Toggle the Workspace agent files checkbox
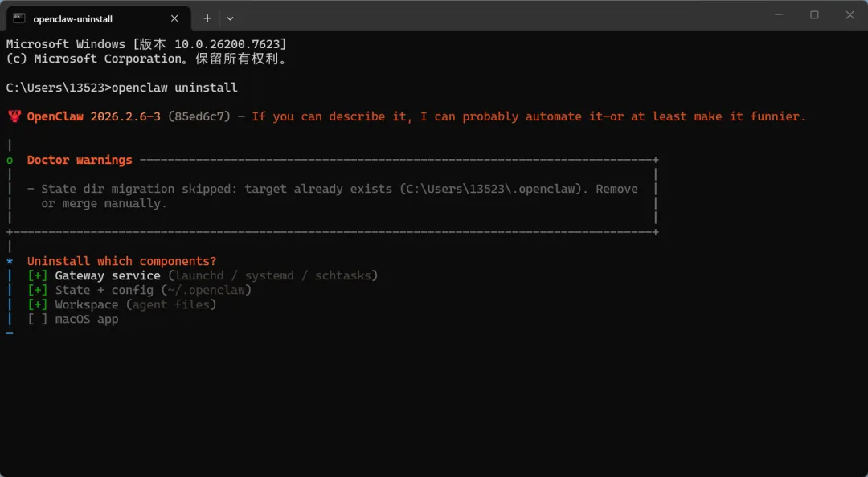 (38, 305)
